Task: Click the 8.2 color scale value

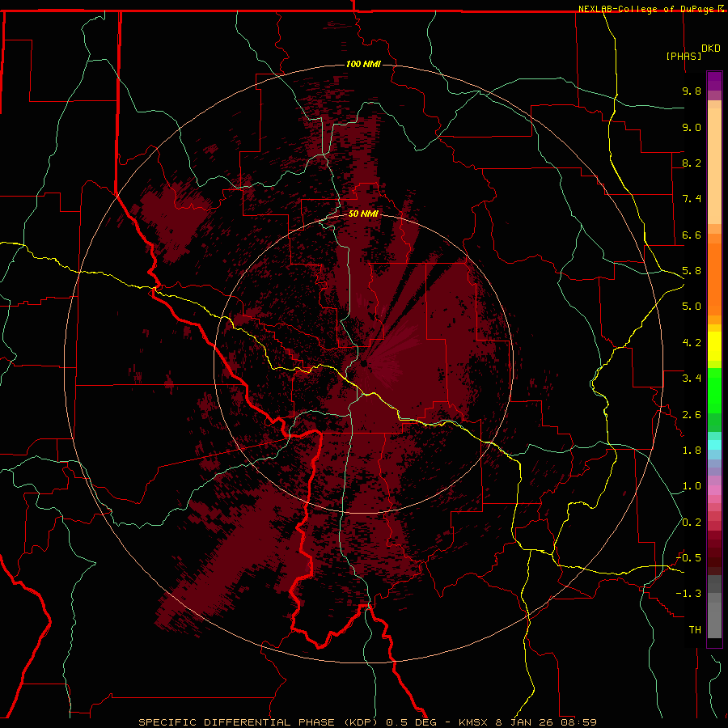Action: point(692,163)
